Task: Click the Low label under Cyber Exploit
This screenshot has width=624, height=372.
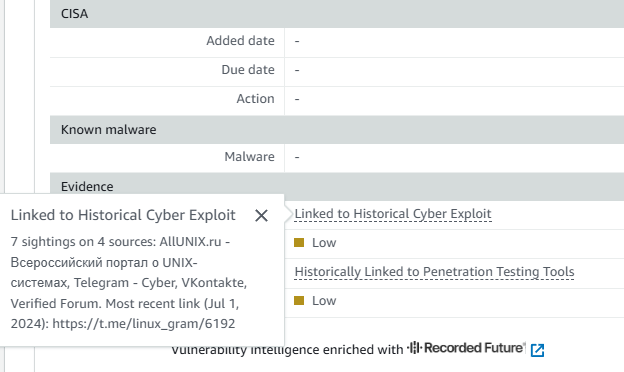Action: tap(324, 243)
